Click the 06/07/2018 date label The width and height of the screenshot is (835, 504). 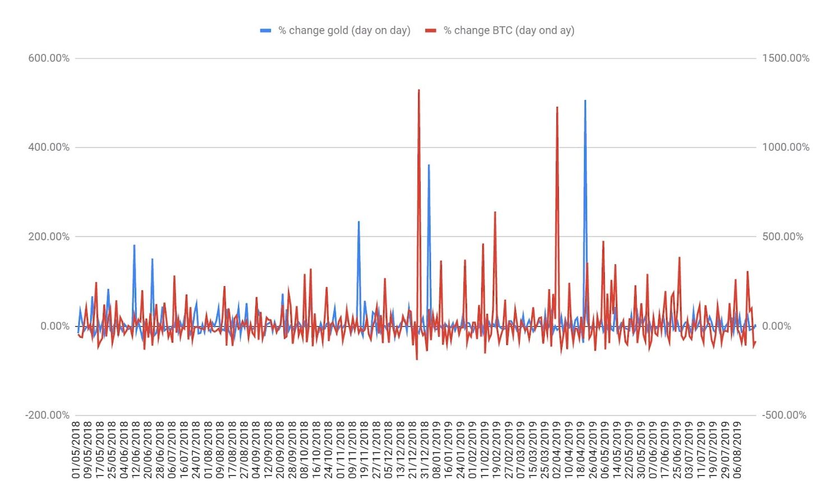pos(172,451)
